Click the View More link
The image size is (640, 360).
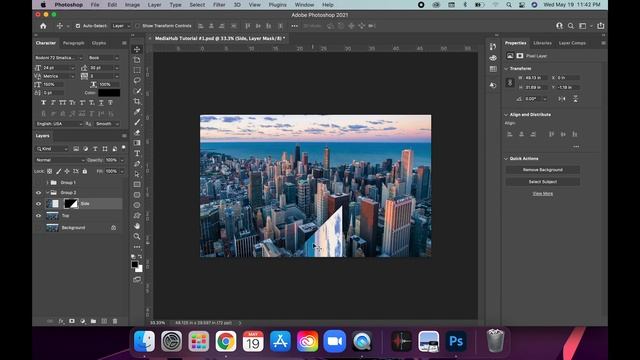[542, 193]
